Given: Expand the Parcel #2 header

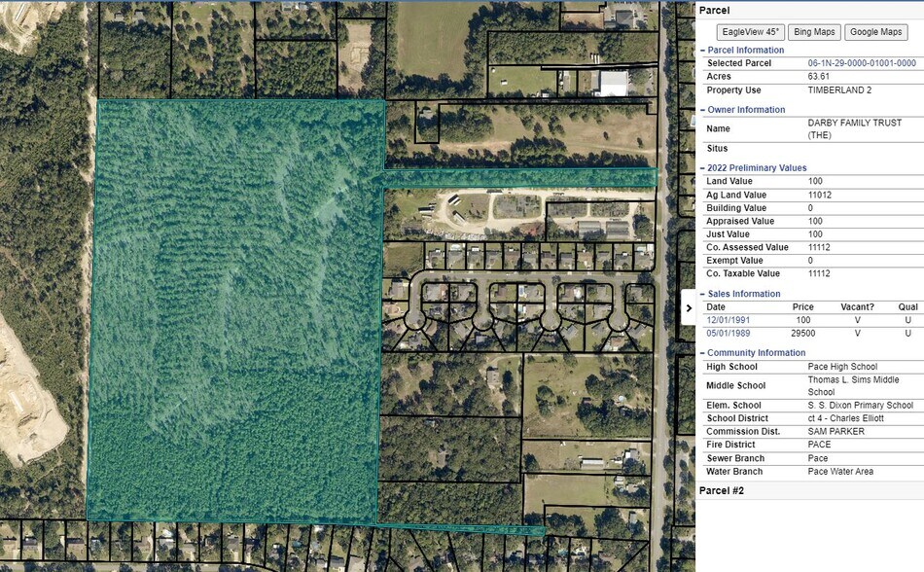Looking at the screenshot, I should (x=722, y=491).
